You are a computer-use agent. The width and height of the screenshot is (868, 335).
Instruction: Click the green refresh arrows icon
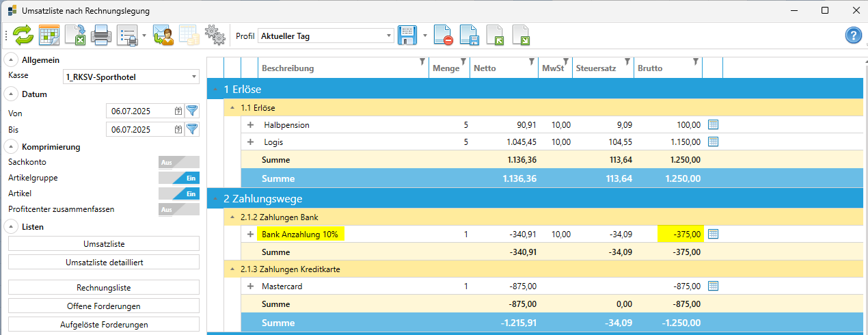23,36
